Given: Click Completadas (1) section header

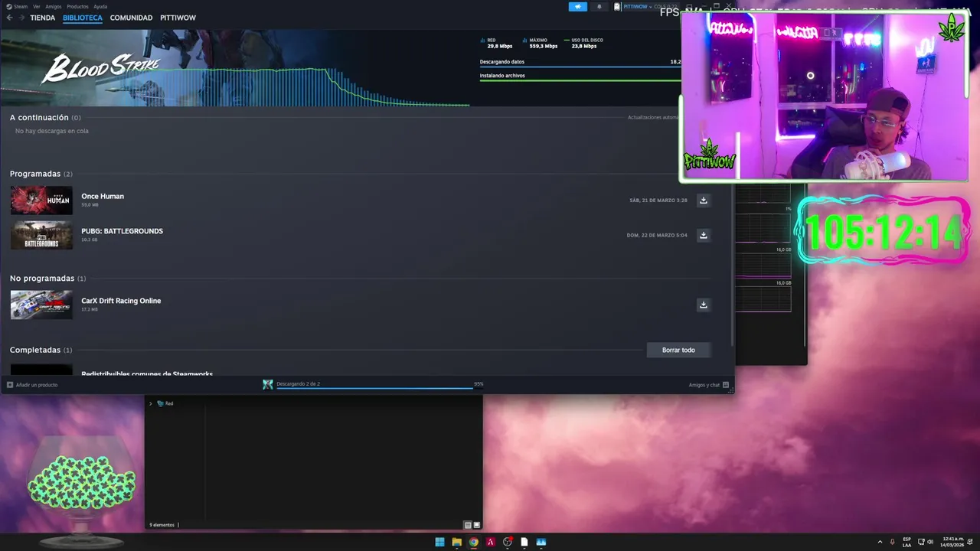Looking at the screenshot, I should coord(41,350).
